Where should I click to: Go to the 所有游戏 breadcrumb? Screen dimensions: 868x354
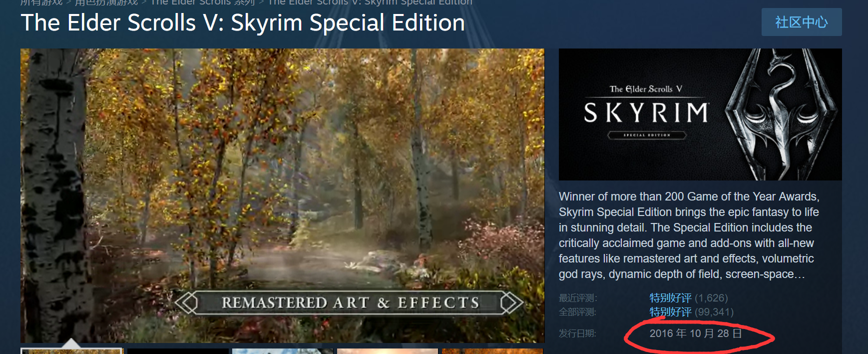point(41,2)
